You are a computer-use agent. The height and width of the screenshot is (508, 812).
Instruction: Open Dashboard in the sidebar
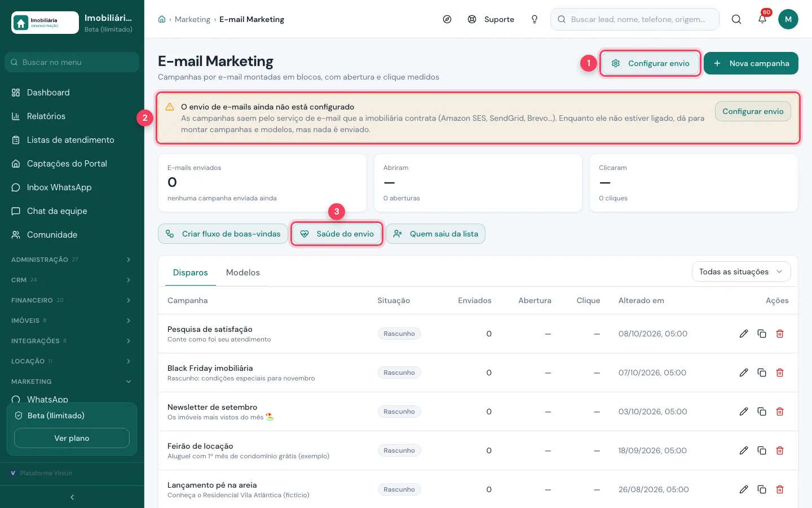click(x=72, y=93)
